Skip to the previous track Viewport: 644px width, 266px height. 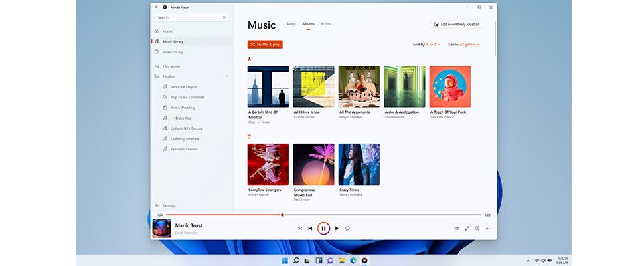(x=310, y=228)
